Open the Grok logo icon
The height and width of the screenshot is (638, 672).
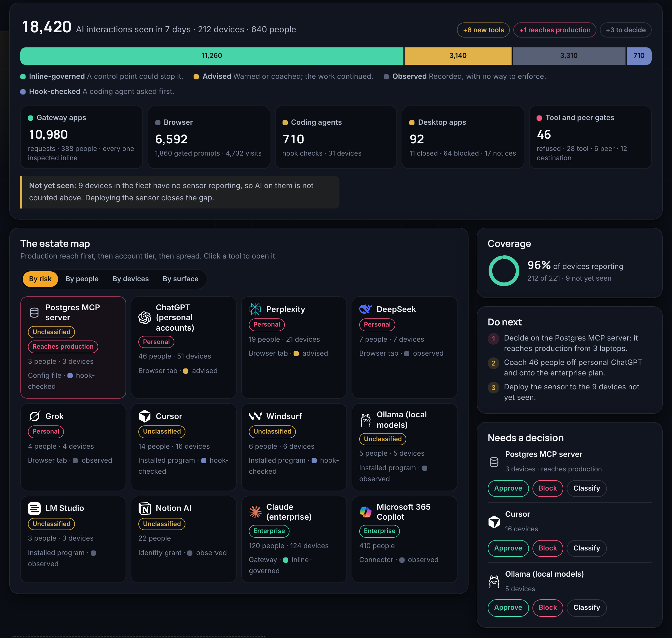34,416
